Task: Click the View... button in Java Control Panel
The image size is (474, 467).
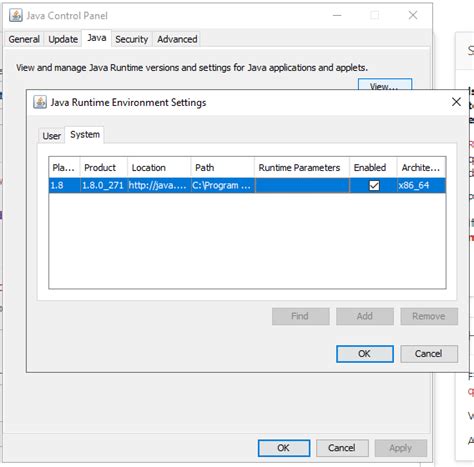Action: coord(385,85)
